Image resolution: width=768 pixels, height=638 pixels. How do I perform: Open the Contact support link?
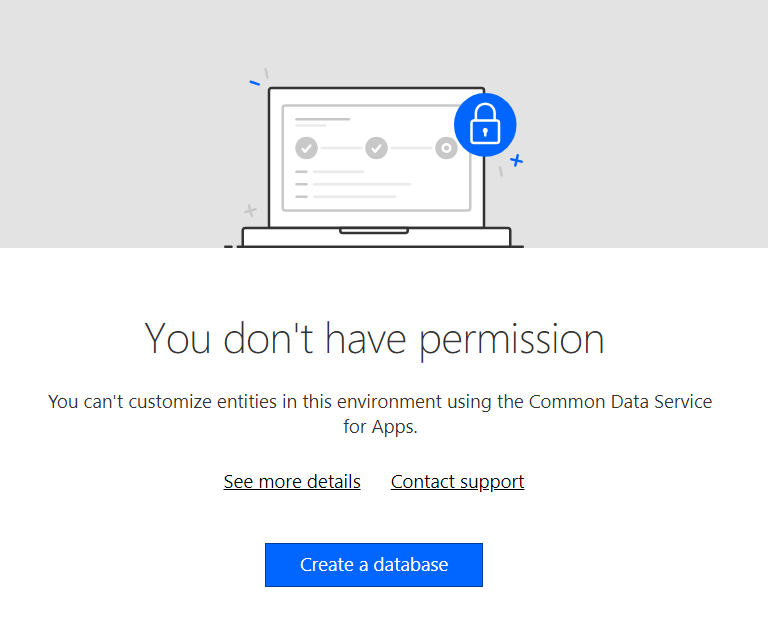(x=457, y=482)
